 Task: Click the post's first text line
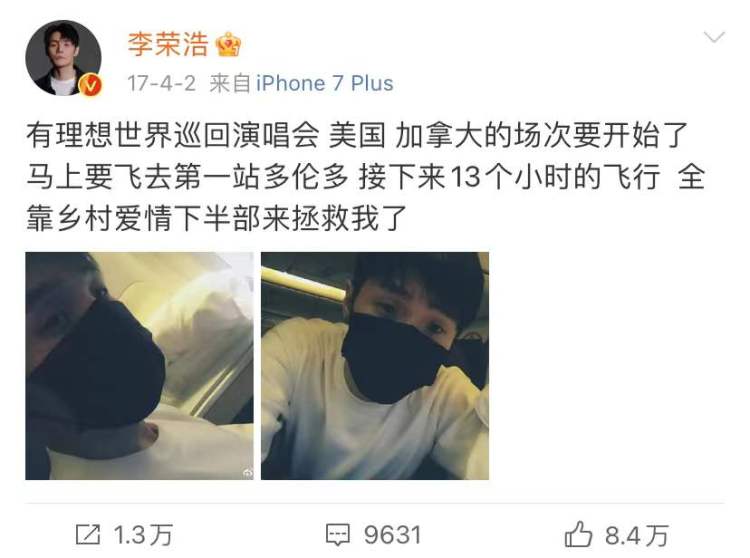357,135
